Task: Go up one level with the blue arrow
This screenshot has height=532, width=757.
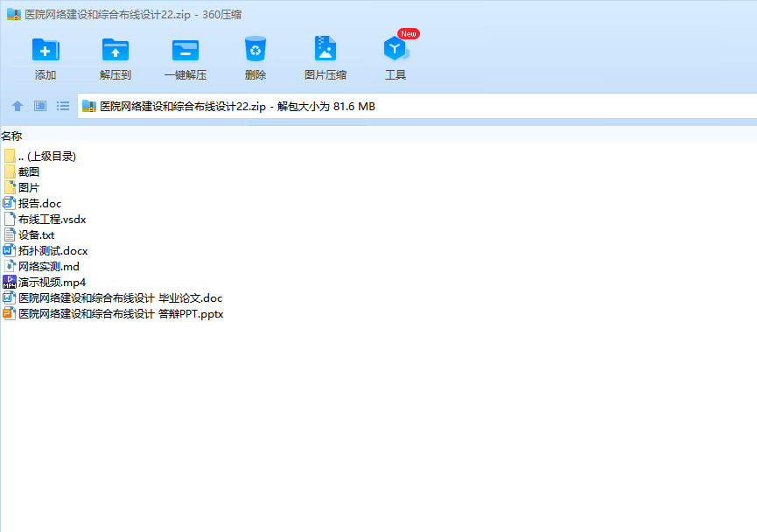Action: click(18, 106)
